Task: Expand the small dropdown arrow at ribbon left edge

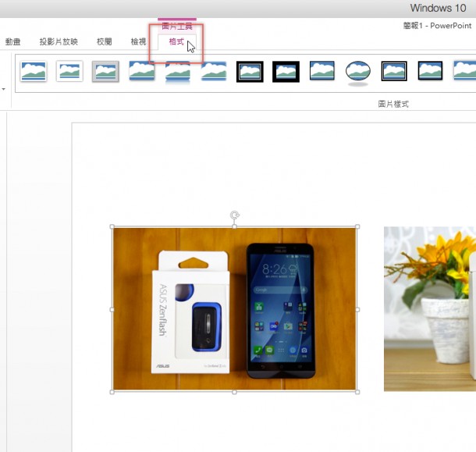Action: click(x=4, y=89)
